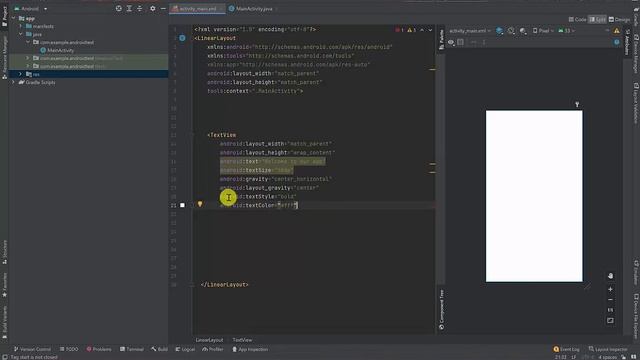Zoom out preview with minus icon

pyautogui.click(x=610, y=300)
